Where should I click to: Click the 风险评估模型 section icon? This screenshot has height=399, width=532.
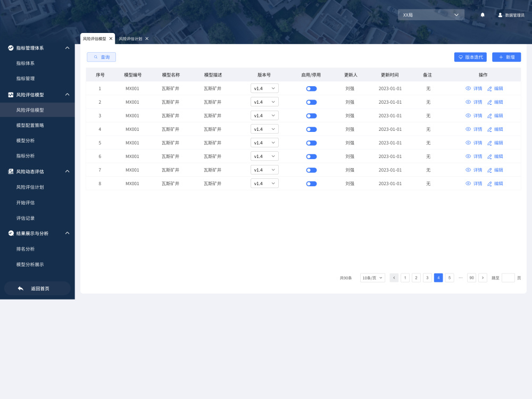pyautogui.click(x=11, y=95)
